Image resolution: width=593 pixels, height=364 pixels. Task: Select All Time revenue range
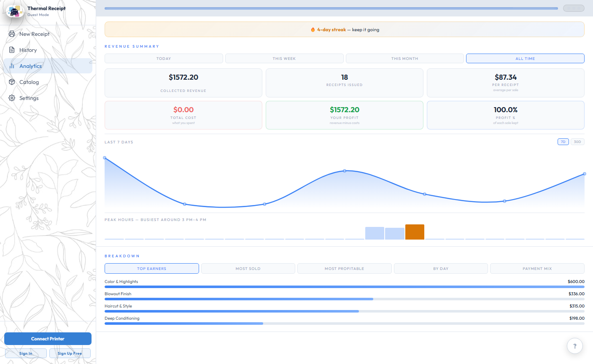pyautogui.click(x=525, y=59)
